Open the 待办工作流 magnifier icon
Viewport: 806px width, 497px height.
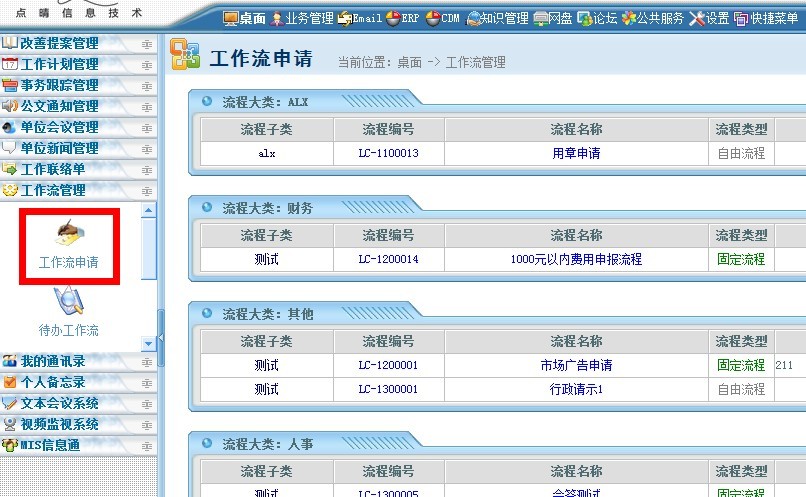(x=68, y=300)
